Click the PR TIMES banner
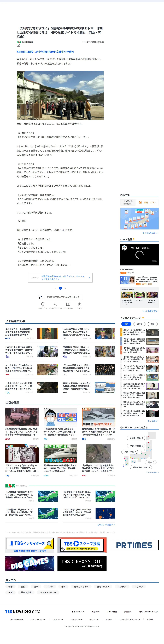This screenshot has height=644, width=164. pos(134,545)
